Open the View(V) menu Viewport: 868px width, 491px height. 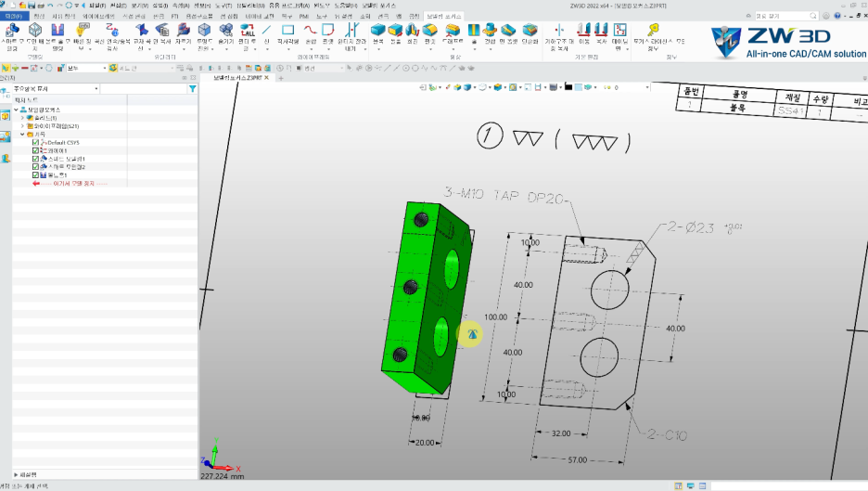click(x=139, y=6)
